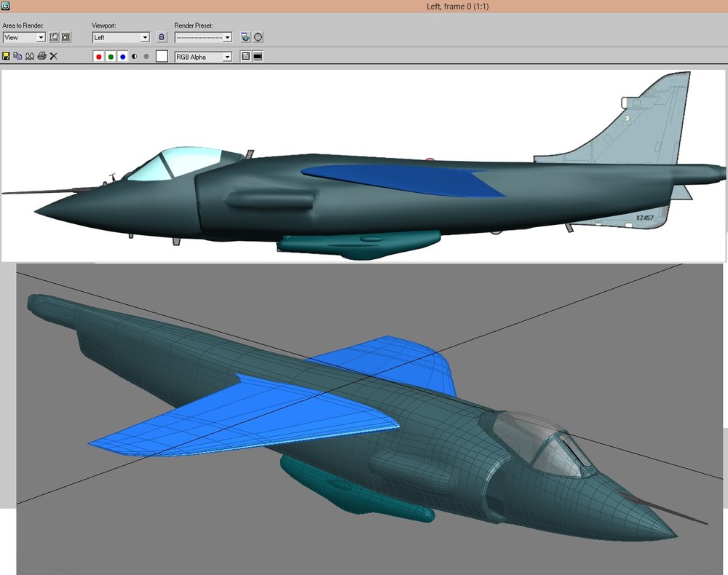Open the Render Preset dropdown

[203, 38]
